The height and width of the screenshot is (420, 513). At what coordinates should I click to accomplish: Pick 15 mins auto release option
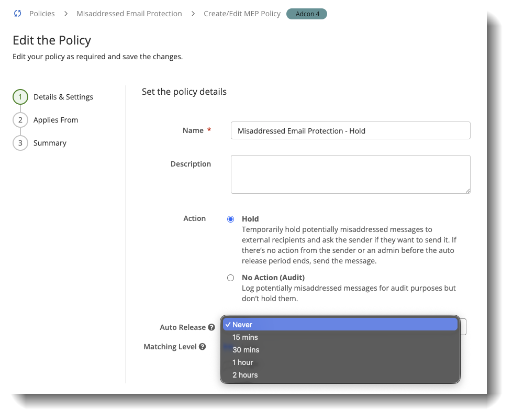340,337
